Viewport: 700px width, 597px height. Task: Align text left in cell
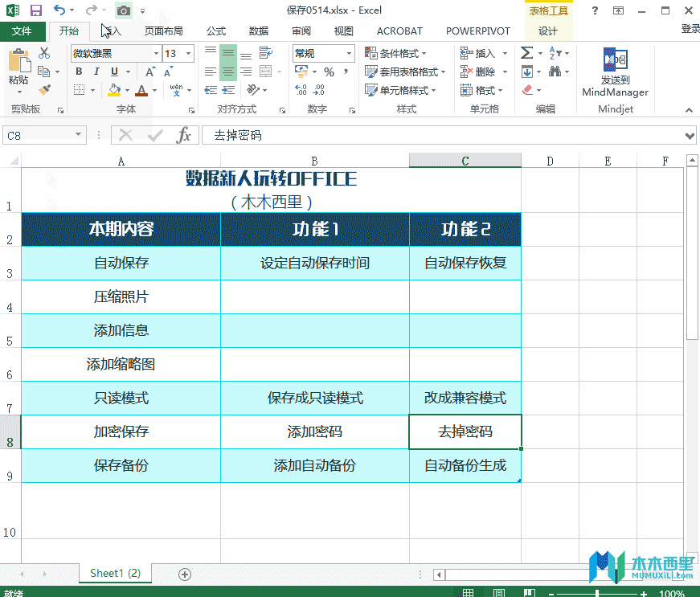coord(211,72)
